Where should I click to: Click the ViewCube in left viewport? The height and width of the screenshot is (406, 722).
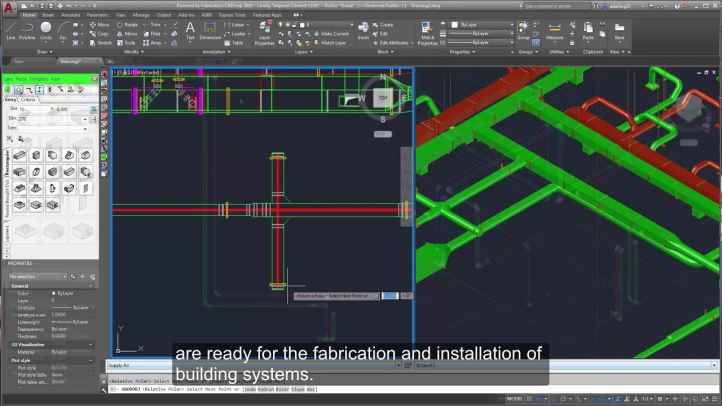click(381, 97)
